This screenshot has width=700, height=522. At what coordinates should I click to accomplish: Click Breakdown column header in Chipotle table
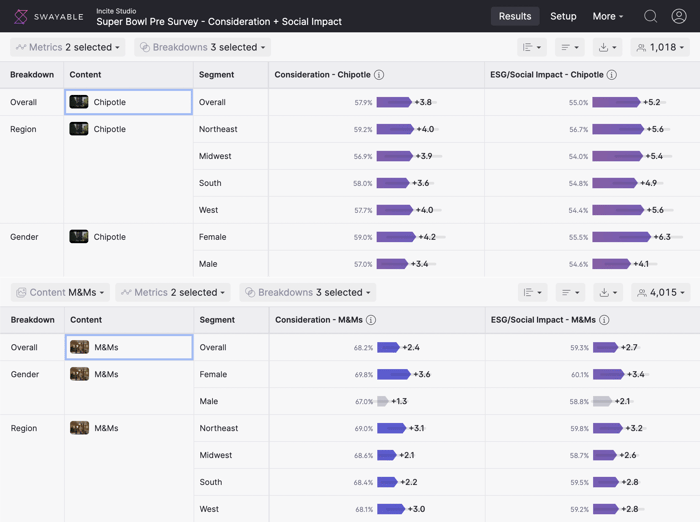[x=32, y=75]
